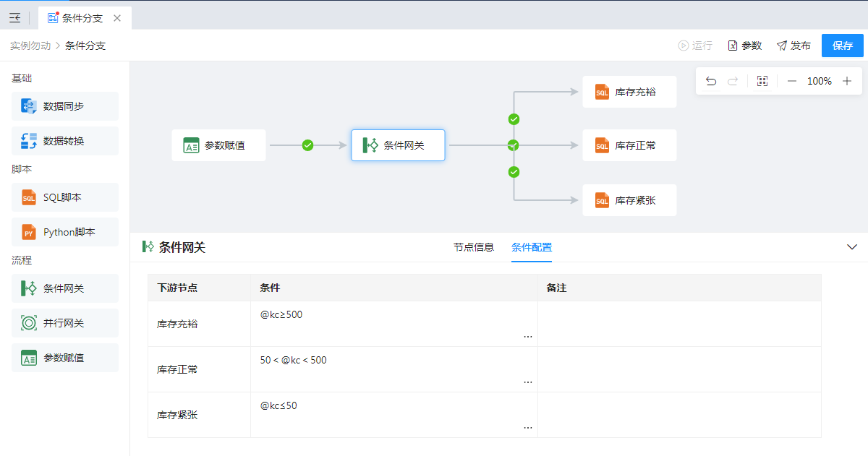Click the check mark on 参数赋值 connector

pos(307,145)
